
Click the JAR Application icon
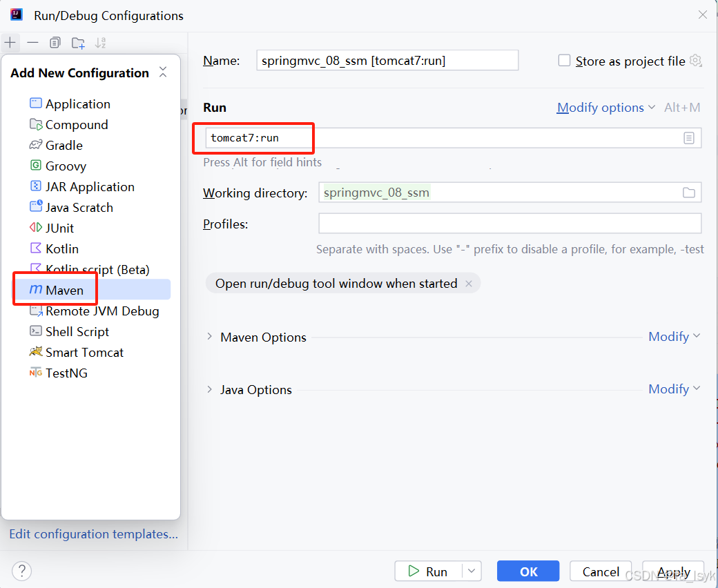[x=36, y=186]
